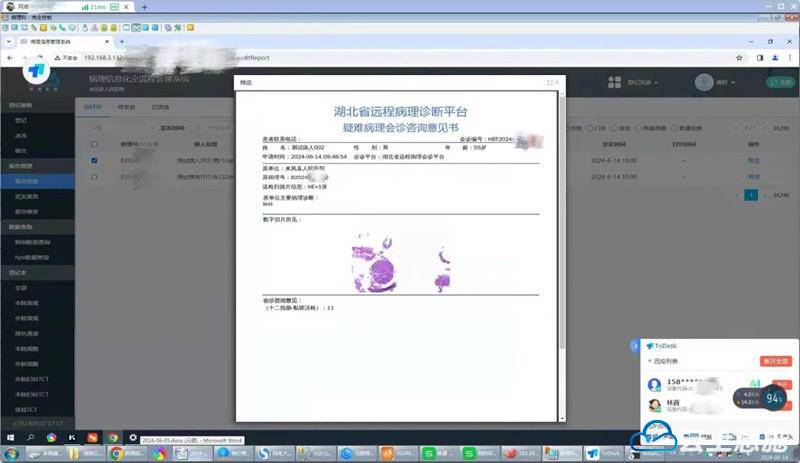Uncheck the checked second table row checkbox

pyautogui.click(x=94, y=159)
